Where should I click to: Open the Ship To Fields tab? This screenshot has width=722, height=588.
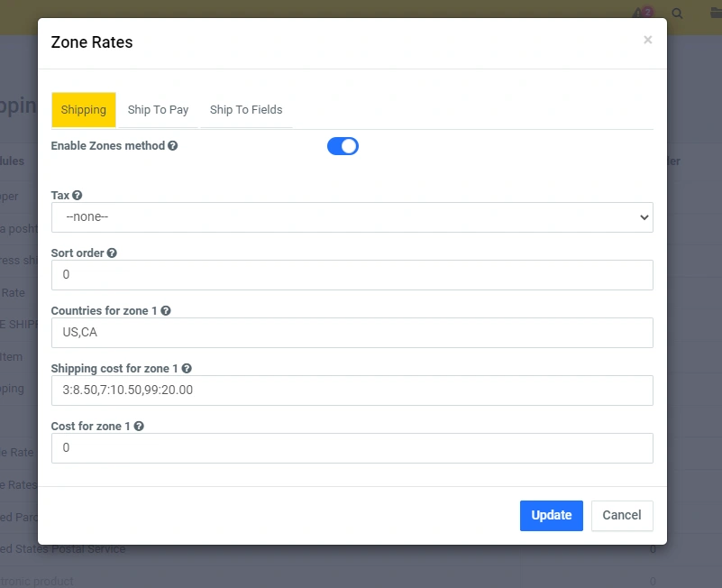[x=246, y=110]
